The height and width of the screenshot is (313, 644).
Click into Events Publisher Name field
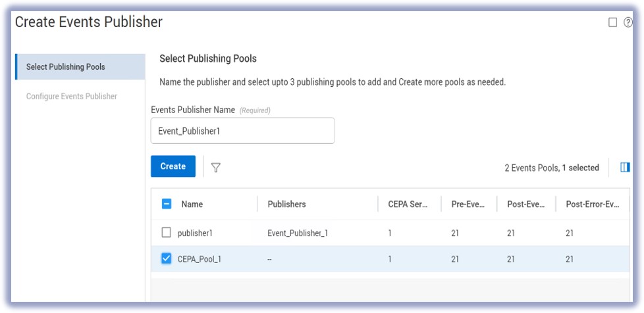[242, 131]
